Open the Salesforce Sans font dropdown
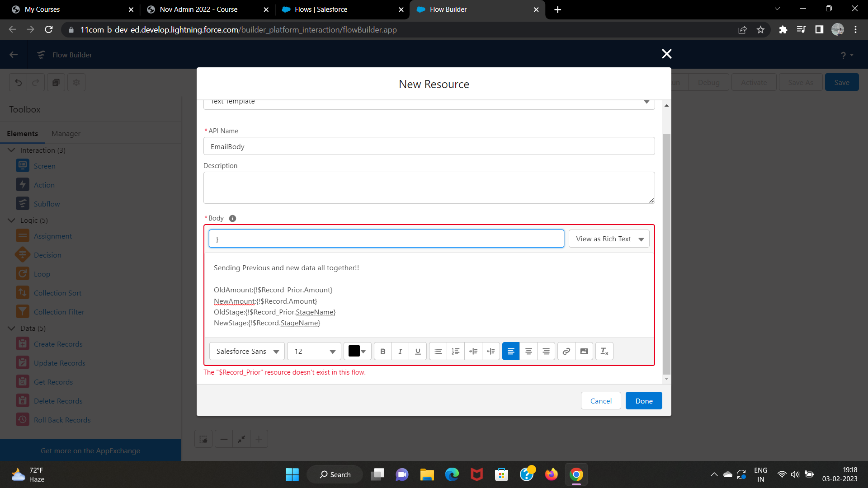Image resolution: width=868 pixels, height=488 pixels. point(247,352)
